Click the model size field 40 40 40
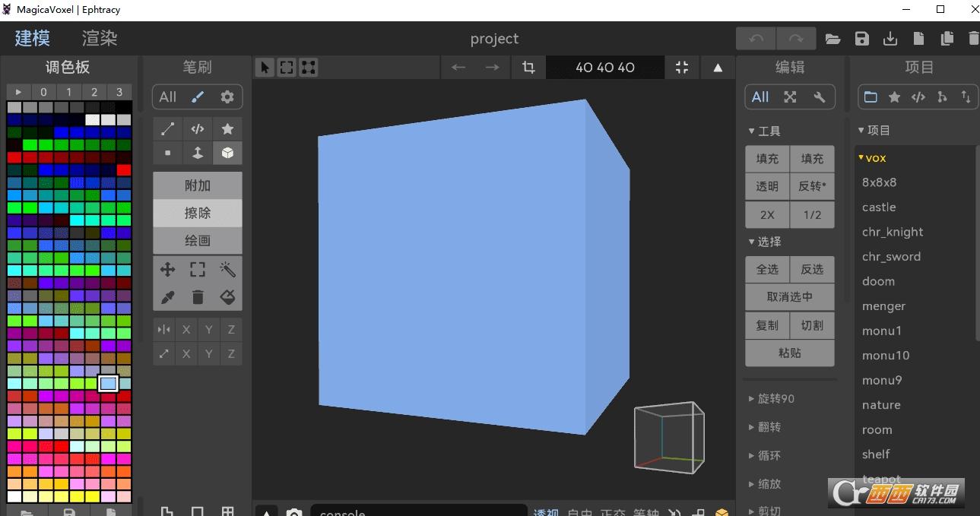The image size is (980, 516). (x=605, y=67)
